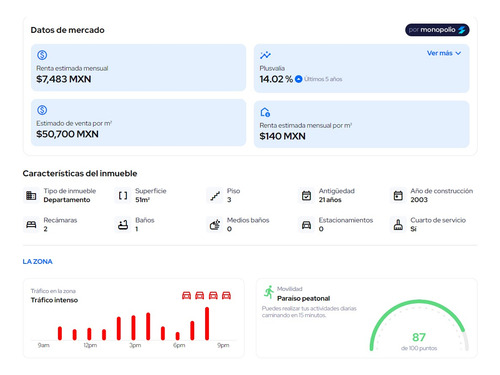Click the last red car traffic icon
The width and height of the screenshot is (500, 375).
point(226,295)
